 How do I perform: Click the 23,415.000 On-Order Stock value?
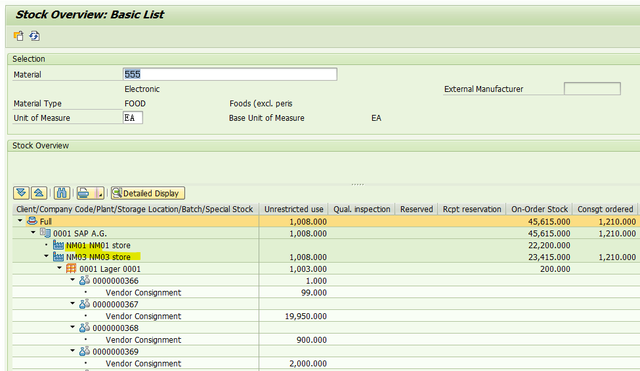click(549, 257)
